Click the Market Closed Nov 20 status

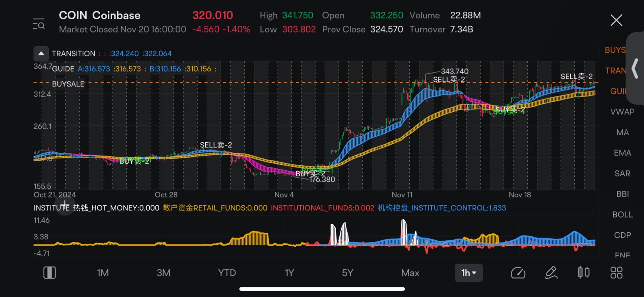click(123, 29)
